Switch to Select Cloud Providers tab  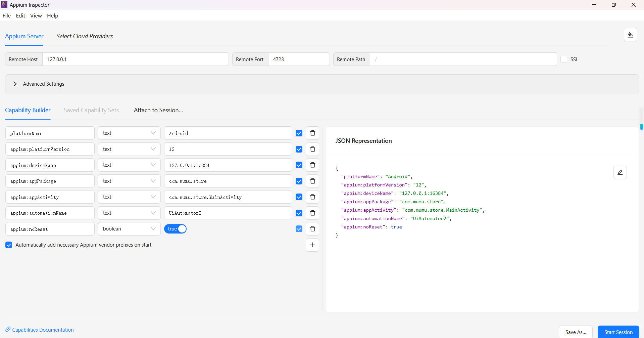[x=85, y=36]
